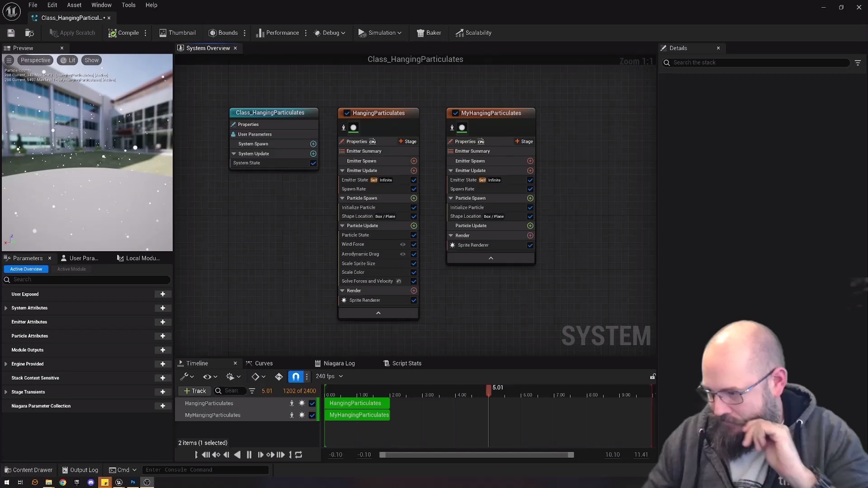Image resolution: width=868 pixels, height=488 pixels.
Task: Open the Asset menu
Action: coord(74,5)
